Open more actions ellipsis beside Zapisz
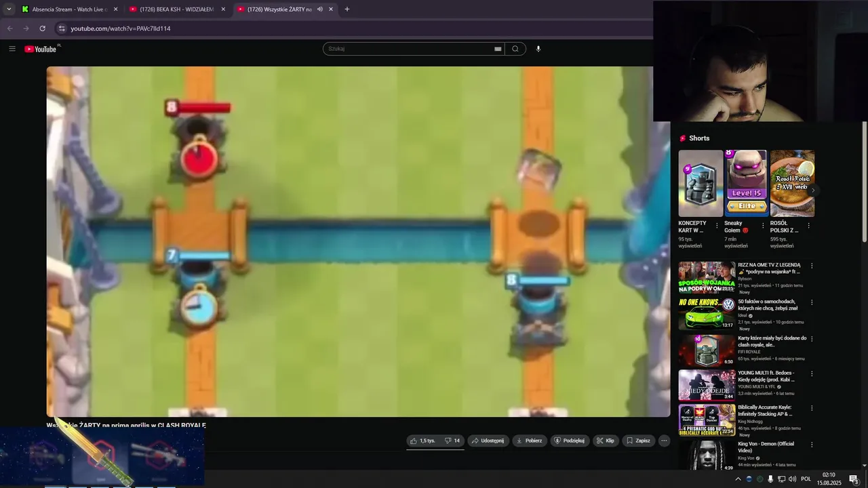 (x=664, y=441)
